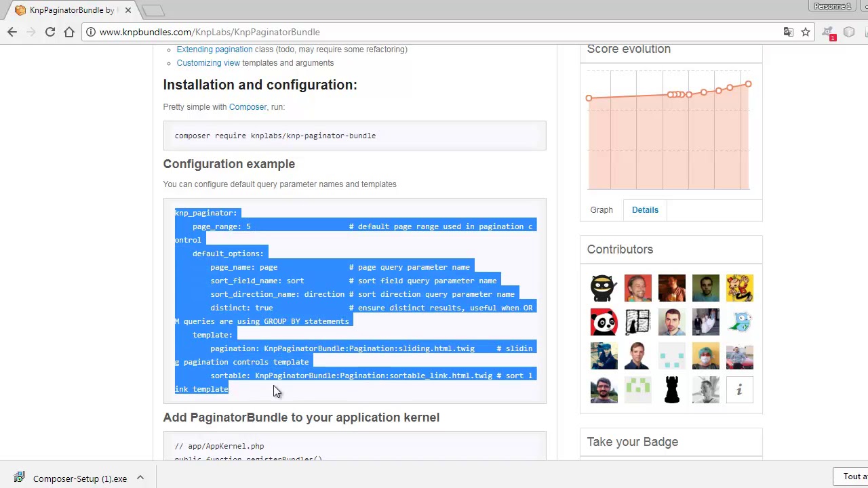Click the Contributors heading

pos(620,249)
